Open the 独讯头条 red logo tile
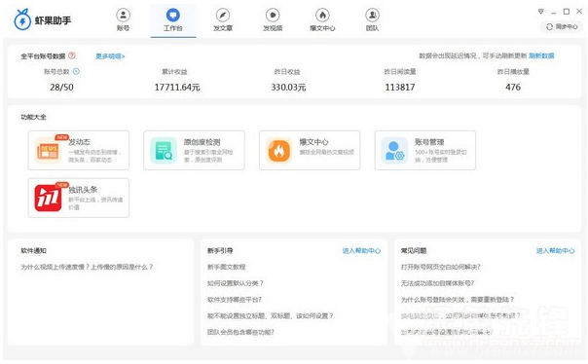 (79, 198)
